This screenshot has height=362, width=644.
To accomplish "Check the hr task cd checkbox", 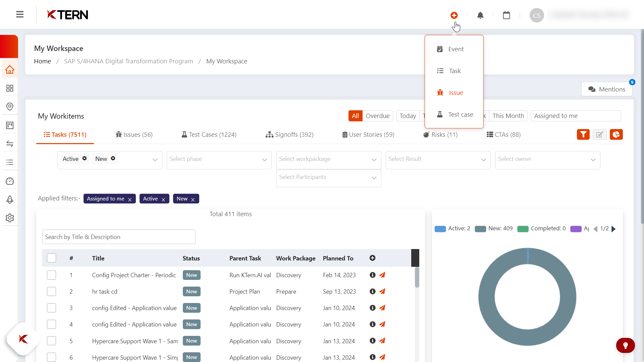I will [51, 291].
